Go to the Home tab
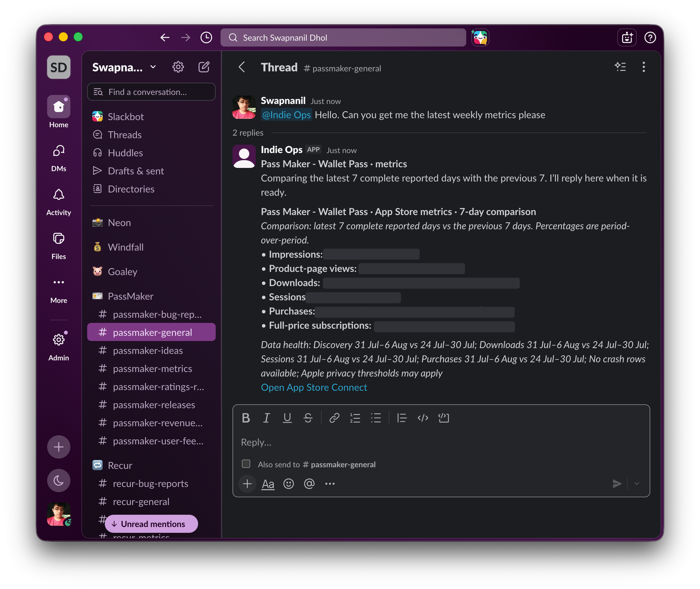Viewport: 700px width, 589px height. [58, 112]
